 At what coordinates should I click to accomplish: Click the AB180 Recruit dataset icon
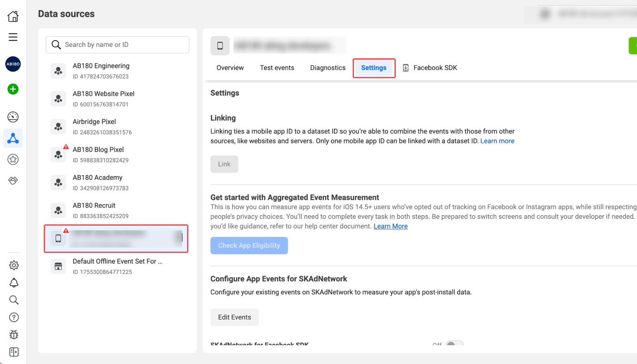pos(58,210)
